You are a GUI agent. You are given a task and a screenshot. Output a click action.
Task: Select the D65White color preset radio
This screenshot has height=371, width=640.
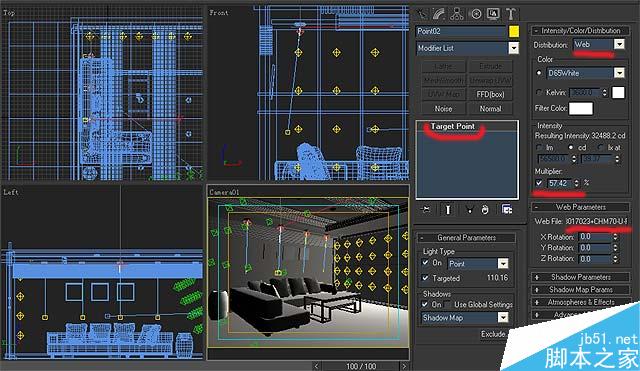tap(539, 73)
